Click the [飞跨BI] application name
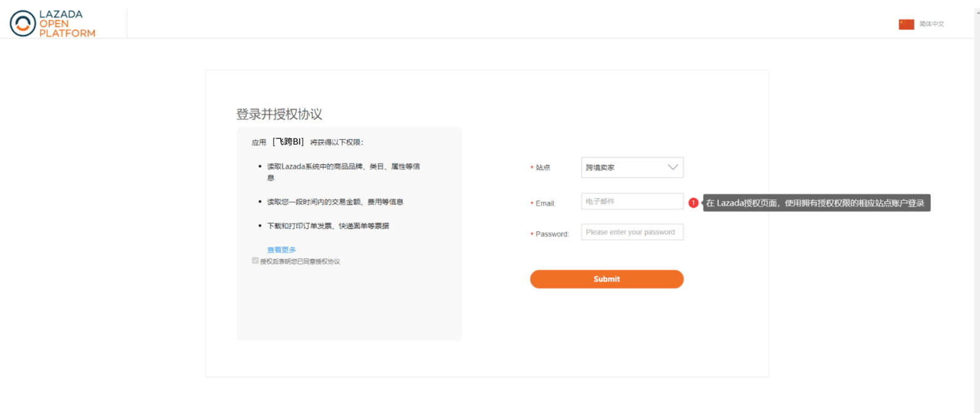Screen dimensions: 980x413 point(288,142)
